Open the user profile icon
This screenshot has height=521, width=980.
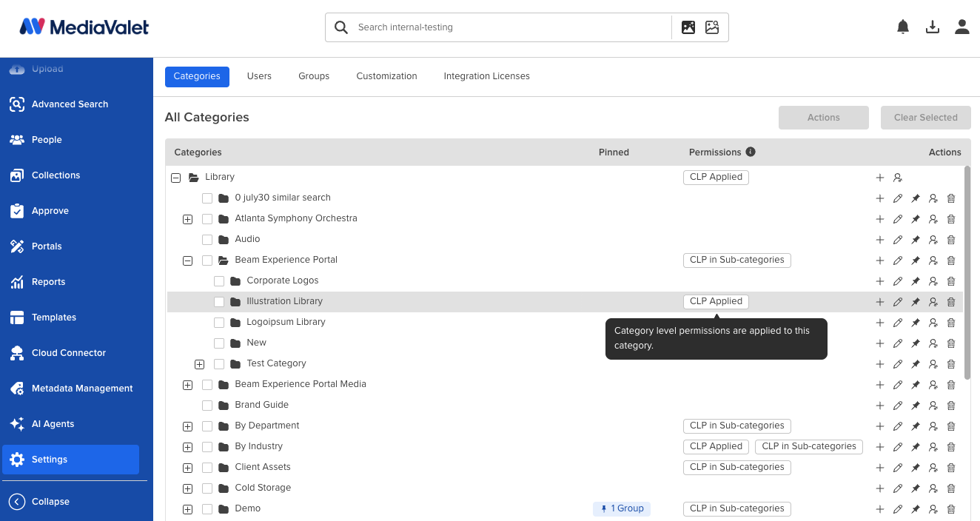point(962,27)
